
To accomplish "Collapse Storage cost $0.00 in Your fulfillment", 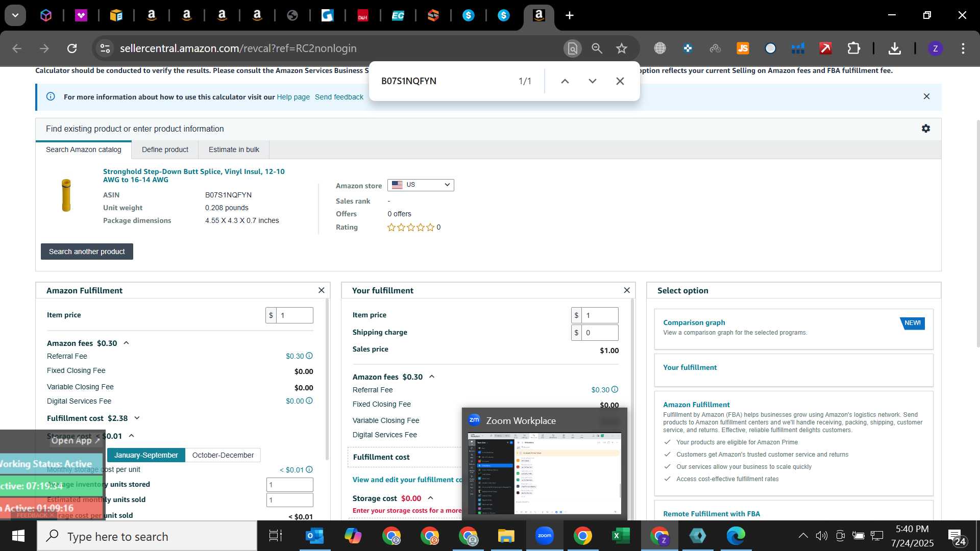I will pos(430,498).
